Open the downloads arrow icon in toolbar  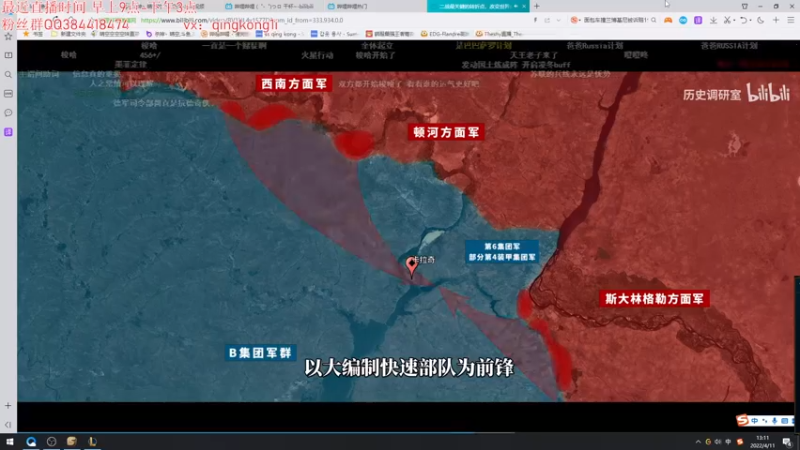(713, 20)
